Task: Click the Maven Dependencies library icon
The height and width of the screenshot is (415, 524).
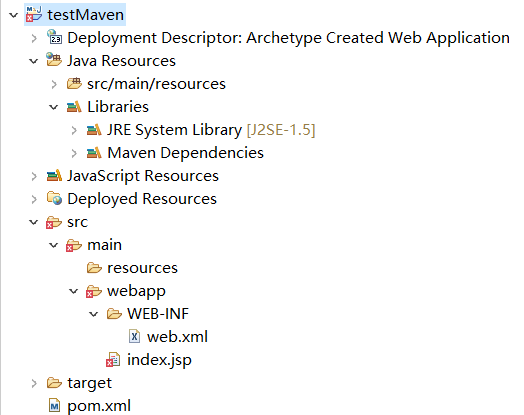Action: (94, 152)
